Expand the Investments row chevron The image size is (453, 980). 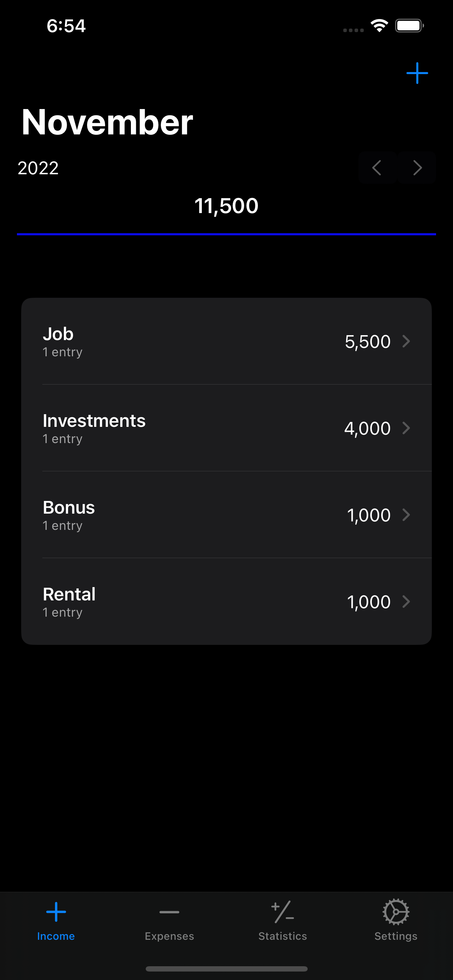pyautogui.click(x=406, y=428)
